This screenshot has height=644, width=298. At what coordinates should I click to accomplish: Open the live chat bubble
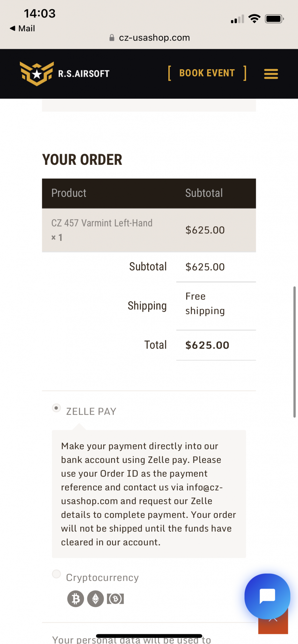pos(267,596)
